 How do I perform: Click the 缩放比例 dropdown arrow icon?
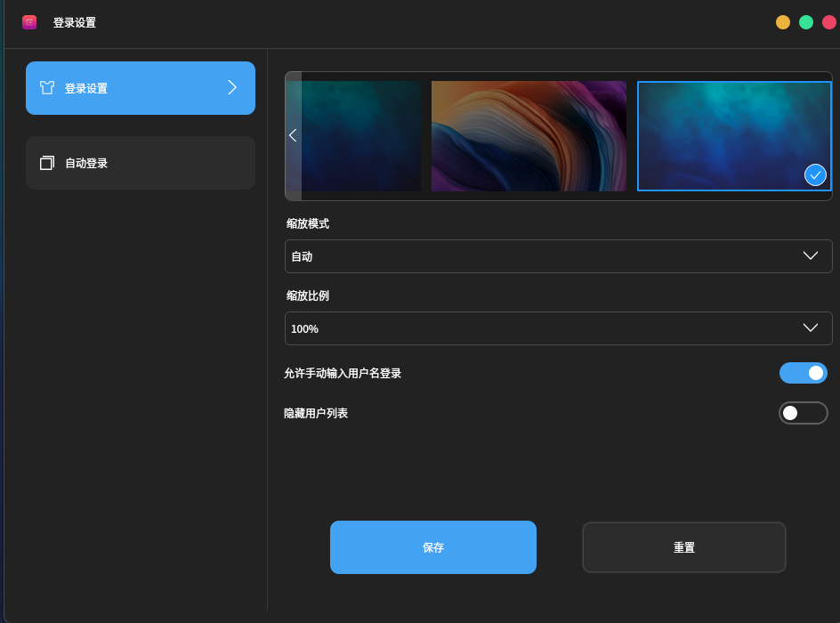point(811,328)
